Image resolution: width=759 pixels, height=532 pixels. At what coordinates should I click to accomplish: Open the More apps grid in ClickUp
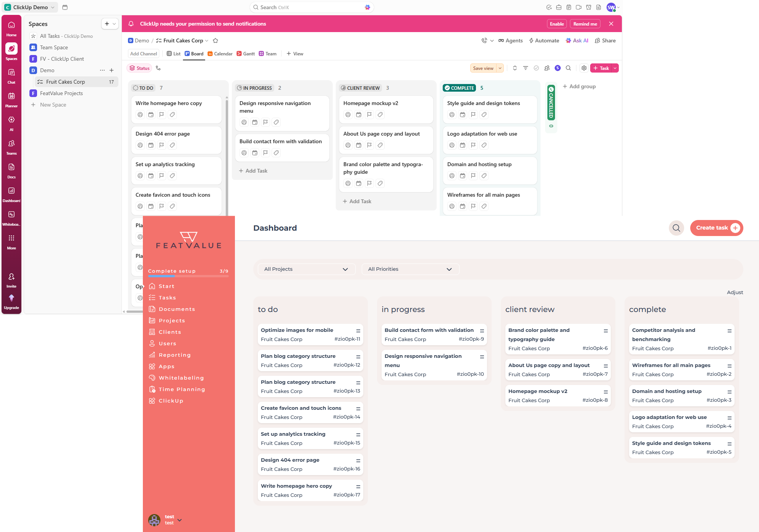pyautogui.click(x=11, y=242)
